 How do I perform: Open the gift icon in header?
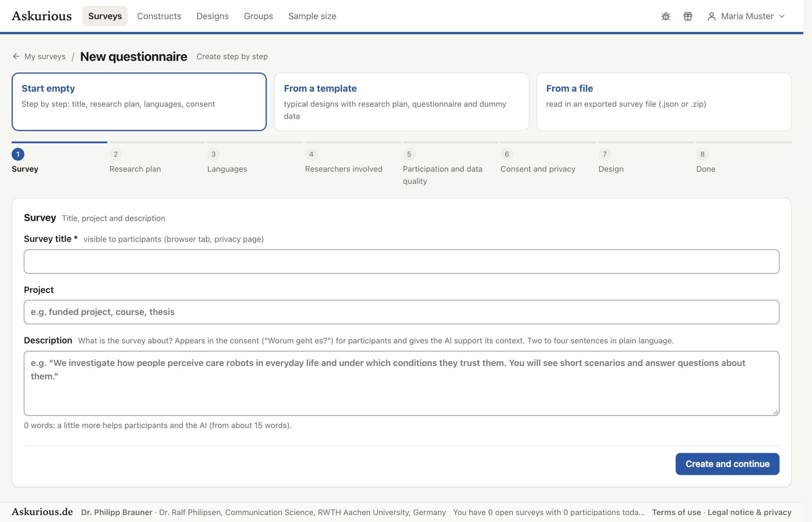click(x=688, y=16)
